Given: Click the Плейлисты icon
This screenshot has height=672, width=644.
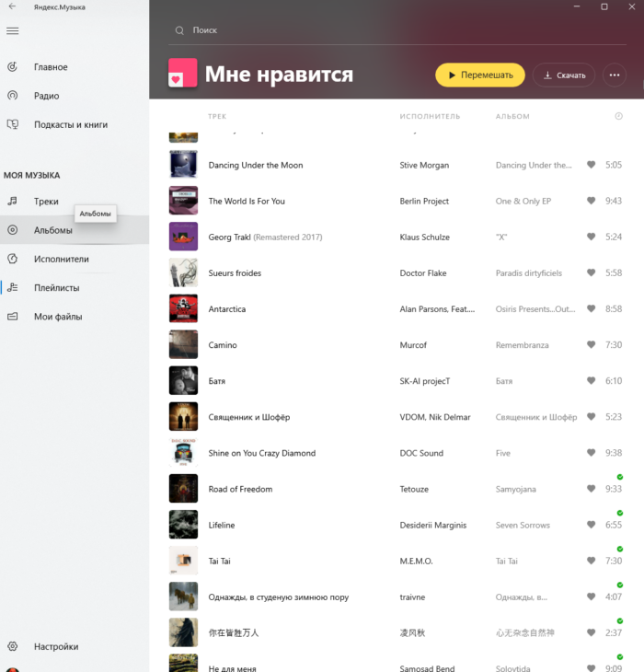Looking at the screenshot, I should pyautogui.click(x=12, y=287).
